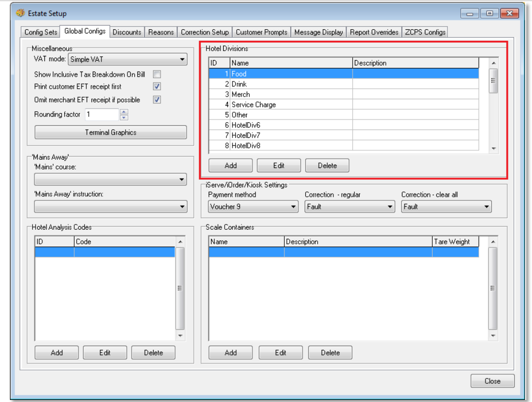Open the Report Overrides tab
This screenshot has height=402, width=532.
374,32
